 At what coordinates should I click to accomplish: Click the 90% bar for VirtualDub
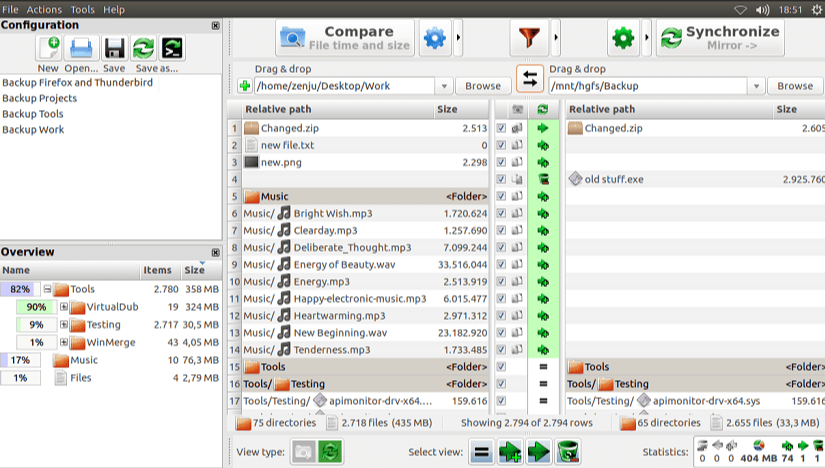(x=36, y=307)
